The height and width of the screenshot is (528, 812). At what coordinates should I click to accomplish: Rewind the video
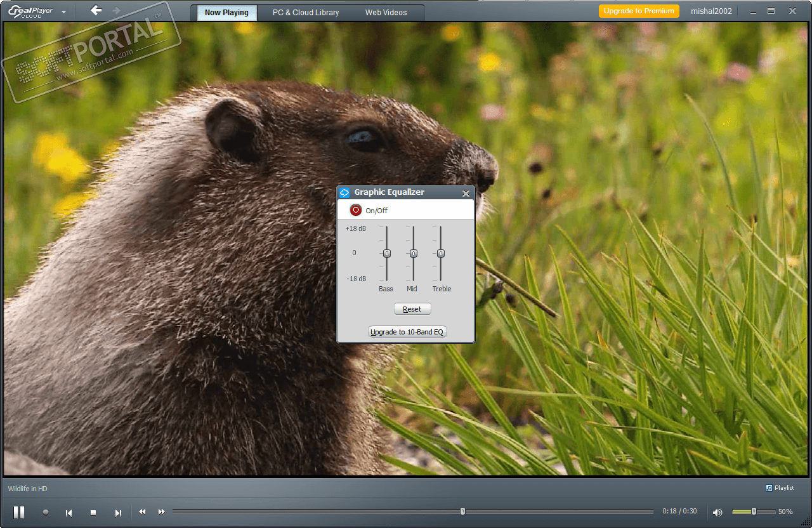(x=143, y=511)
